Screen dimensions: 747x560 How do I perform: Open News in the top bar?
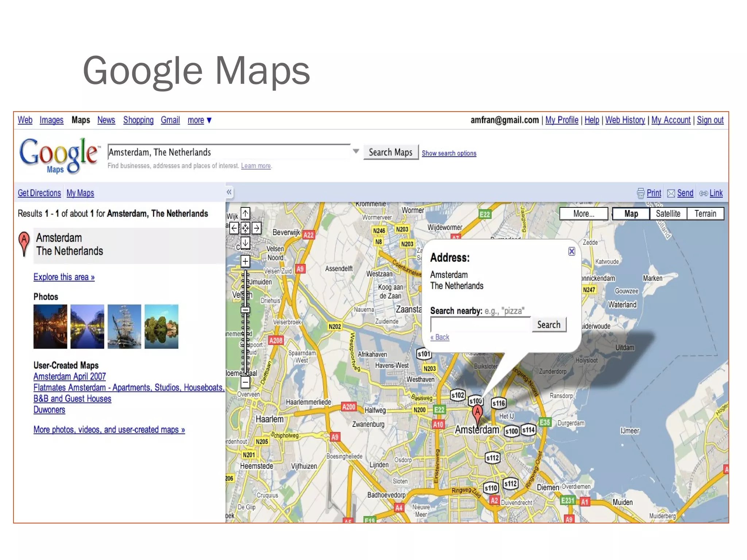[106, 120]
